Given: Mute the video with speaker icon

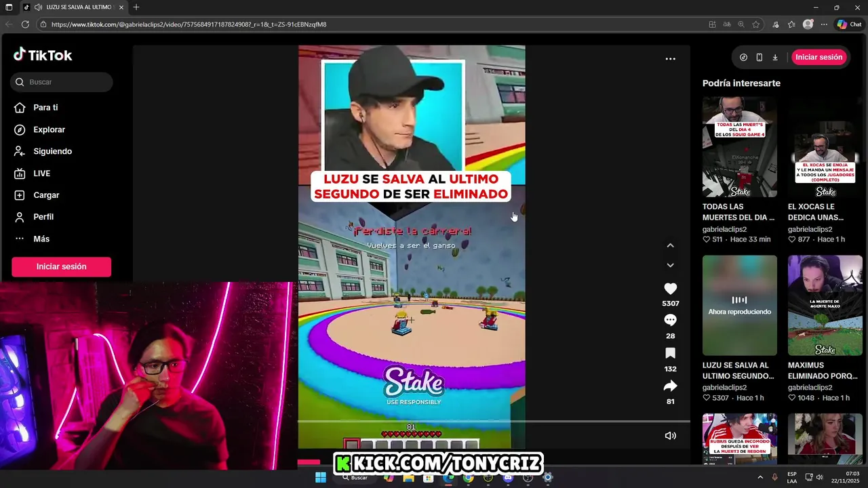Looking at the screenshot, I should pyautogui.click(x=670, y=436).
